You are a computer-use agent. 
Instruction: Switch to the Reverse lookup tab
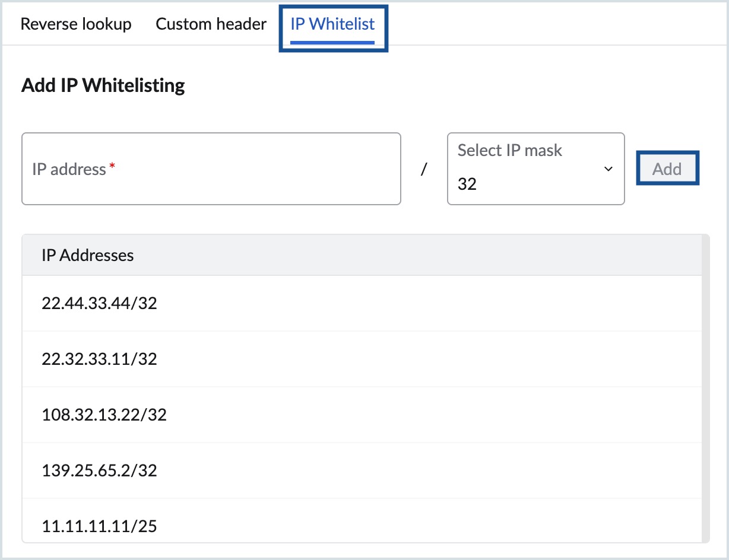76,24
